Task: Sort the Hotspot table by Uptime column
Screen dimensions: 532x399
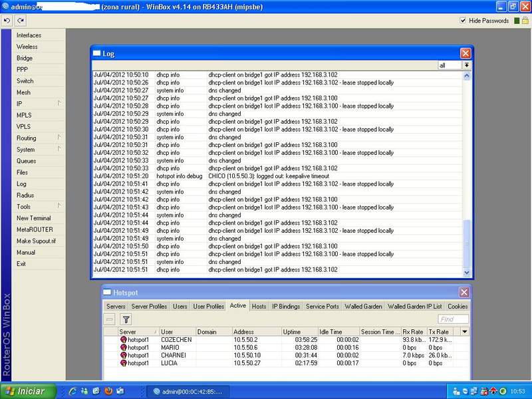Action: tap(300, 332)
